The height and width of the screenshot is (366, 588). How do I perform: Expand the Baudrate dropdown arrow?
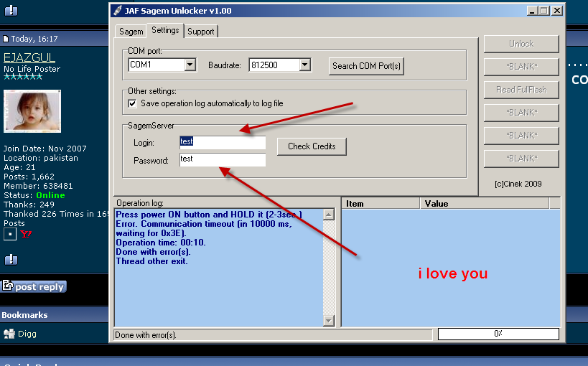[x=305, y=65]
